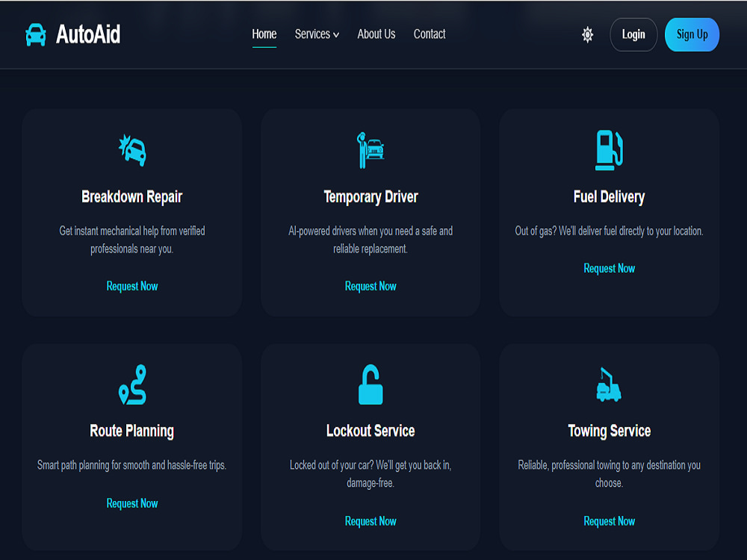747x560 pixels.
Task: Click the Fuel Delivery gas pump icon
Action: click(x=609, y=150)
